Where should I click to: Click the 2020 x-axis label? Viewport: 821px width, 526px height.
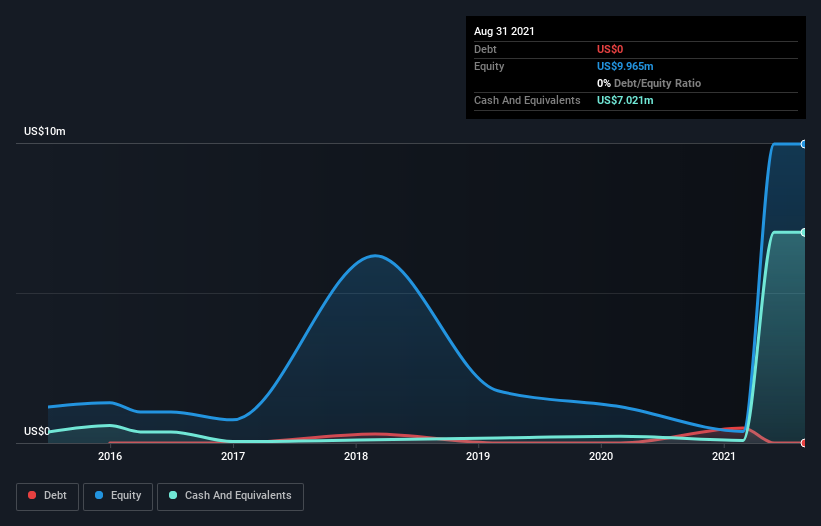(601, 456)
